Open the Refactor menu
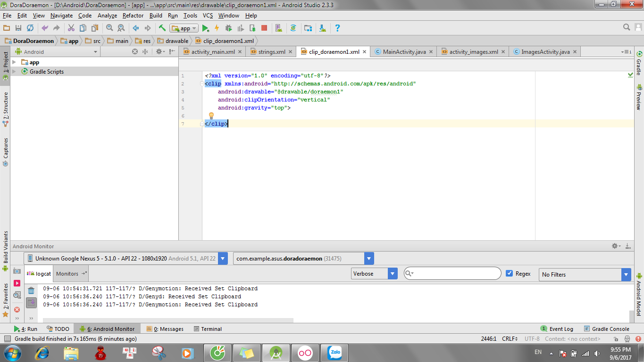This screenshot has height=362, width=644. 133,16
